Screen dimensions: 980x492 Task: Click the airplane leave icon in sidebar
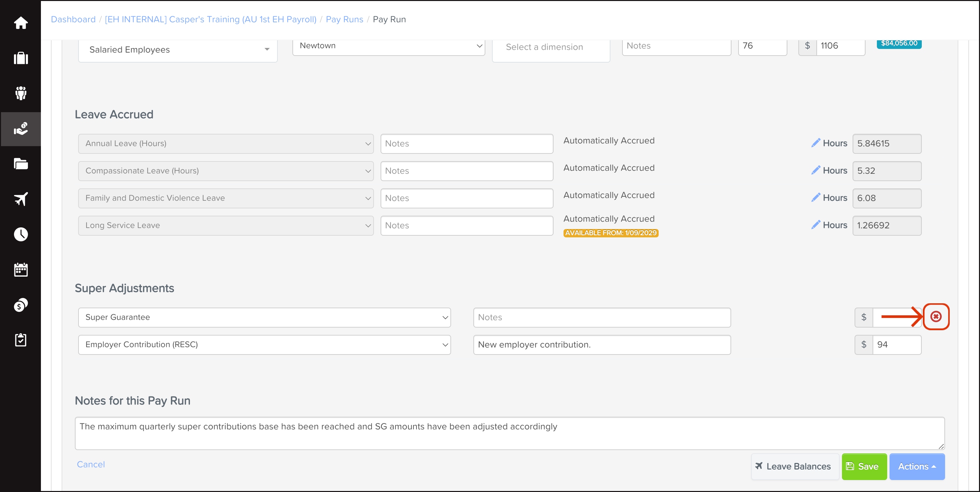[21, 199]
